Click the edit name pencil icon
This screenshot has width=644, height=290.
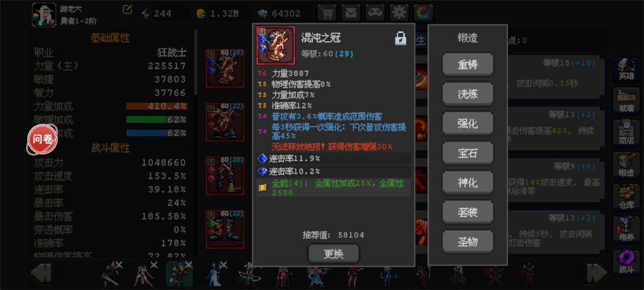[128, 9]
